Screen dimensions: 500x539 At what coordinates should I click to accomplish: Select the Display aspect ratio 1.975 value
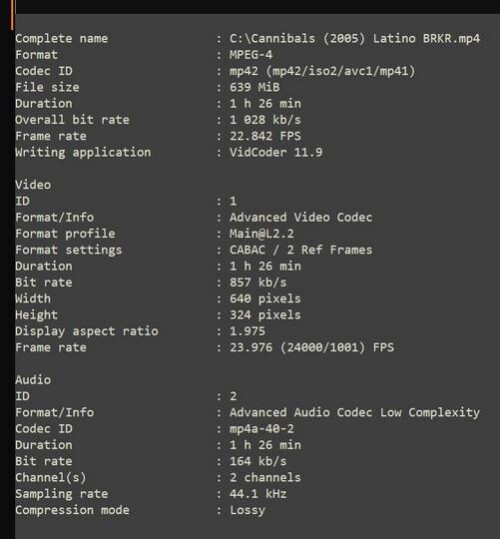pyautogui.click(x=247, y=331)
